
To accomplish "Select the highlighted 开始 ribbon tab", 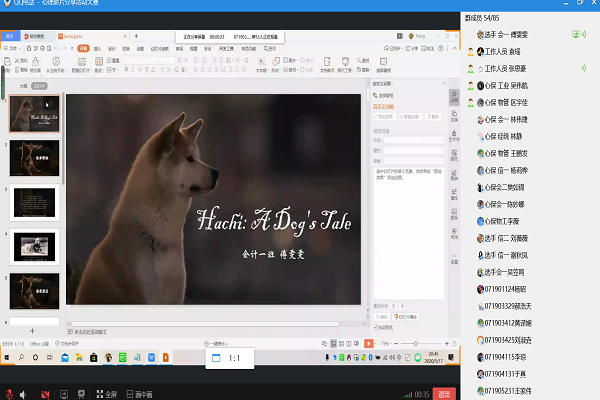I will [83, 49].
